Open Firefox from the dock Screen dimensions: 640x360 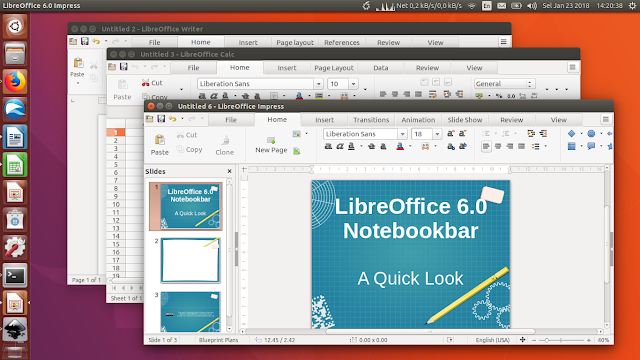pyautogui.click(x=15, y=82)
